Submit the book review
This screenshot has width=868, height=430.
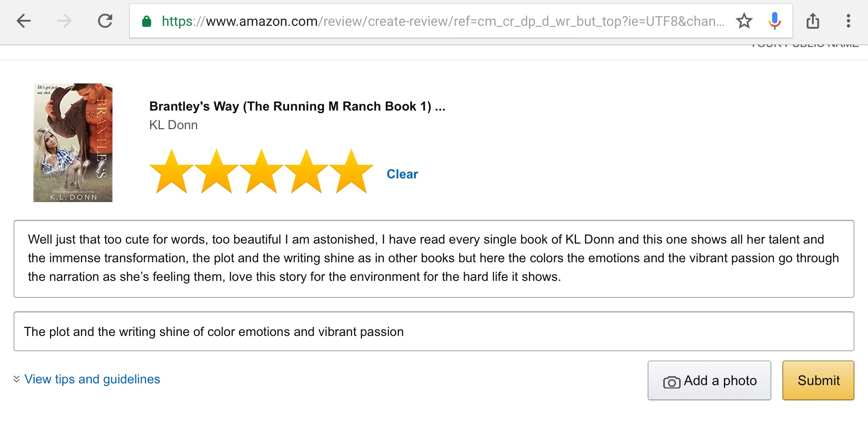tap(818, 380)
